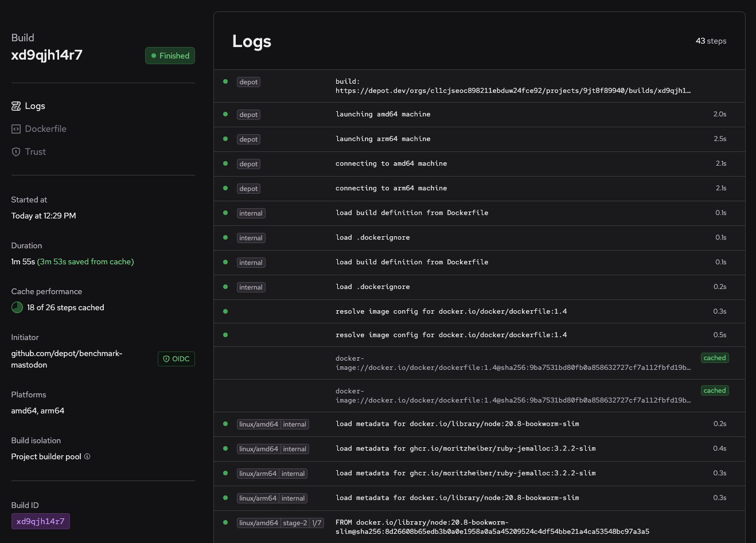Click the green dot beside 'resolve image config' step
The height and width of the screenshot is (543, 756).
[225, 311]
